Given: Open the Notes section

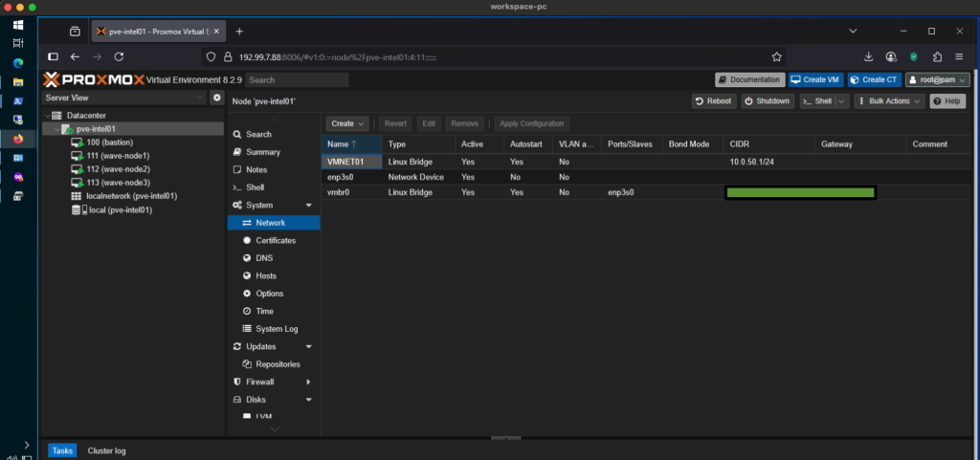Looking at the screenshot, I should tap(274, 170).
